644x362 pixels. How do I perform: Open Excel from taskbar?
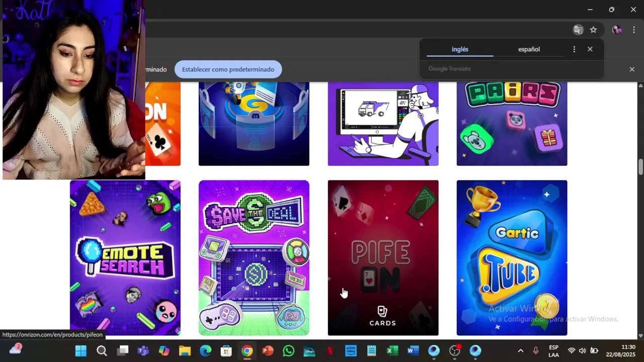(392, 350)
